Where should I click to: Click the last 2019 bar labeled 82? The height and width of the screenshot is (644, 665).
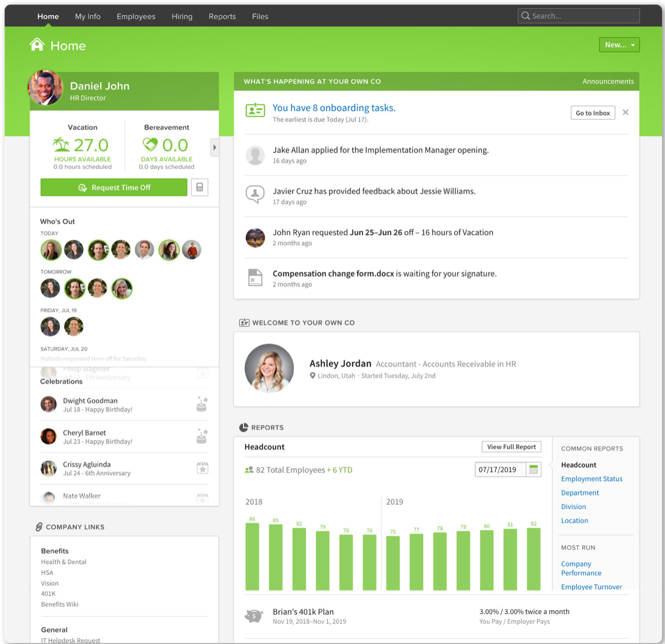[x=533, y=559]
